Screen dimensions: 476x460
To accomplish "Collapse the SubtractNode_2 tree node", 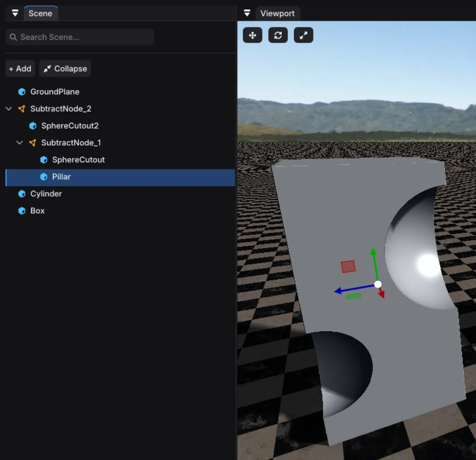I will tap(9, 108).
